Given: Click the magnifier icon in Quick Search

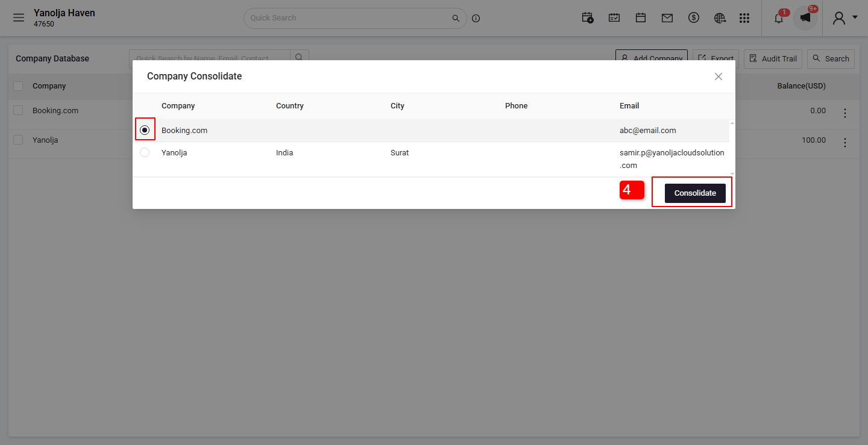Looking at the screenshot, I should pyautogui.click(x=456, y=18).
